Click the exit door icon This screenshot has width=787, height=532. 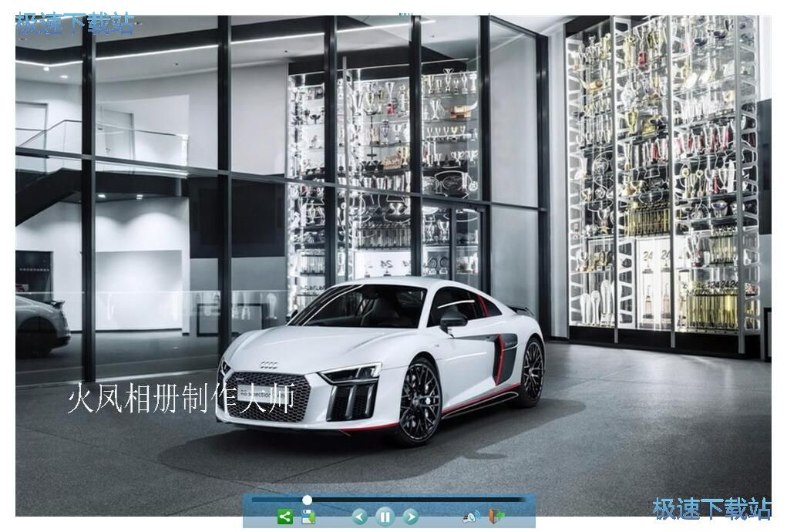pyautogui.click(x=497, y=517)
